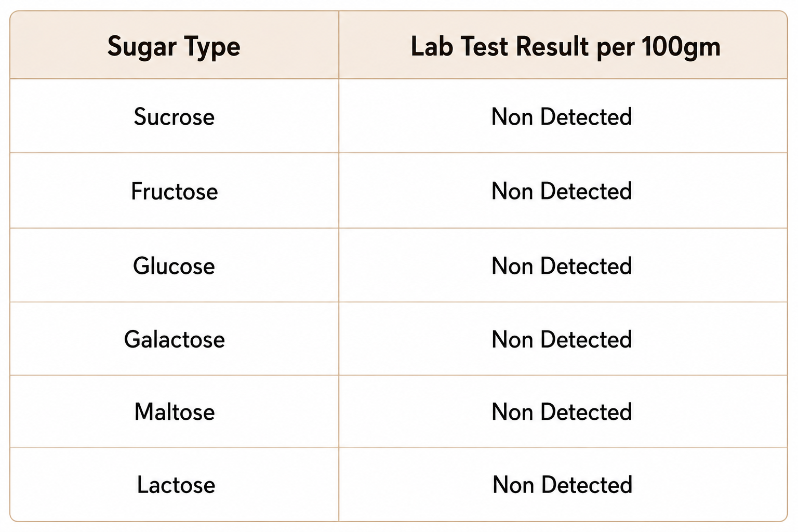Select the Lab Test Result per 100gm header
The height and width of the screenshot is (532, 798).
(x=565, y=47)
